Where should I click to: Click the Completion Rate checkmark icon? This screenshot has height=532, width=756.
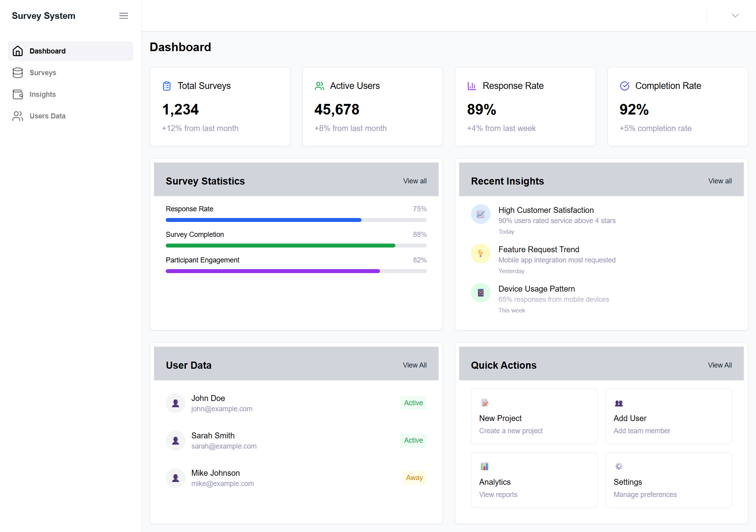pyautogui.click(x=624, y=86)
